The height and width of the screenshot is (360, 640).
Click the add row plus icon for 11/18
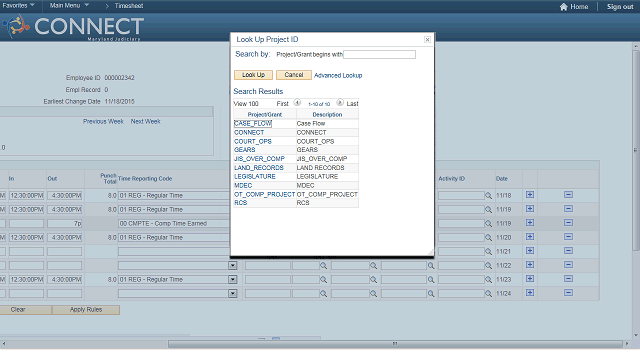pyautogui.click(x=530, y=195)
